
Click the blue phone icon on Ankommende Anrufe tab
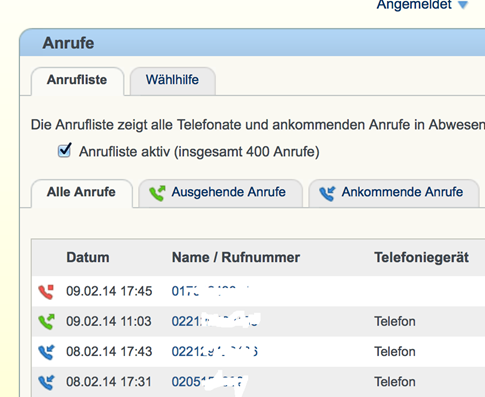coord(327,193)
